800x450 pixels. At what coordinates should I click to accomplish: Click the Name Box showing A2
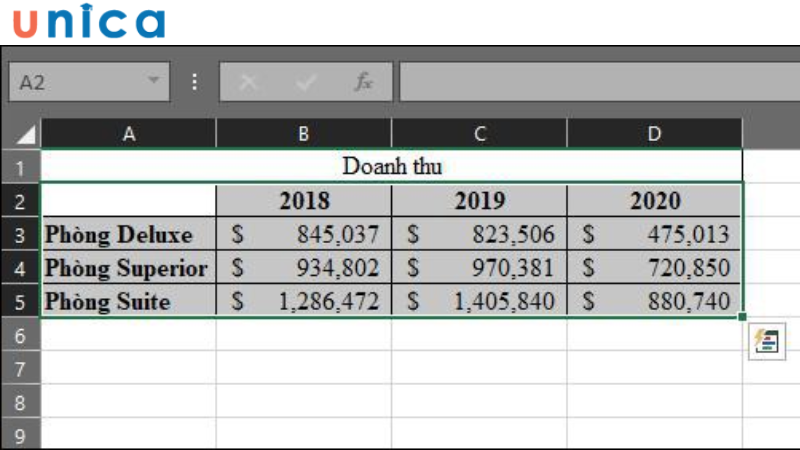[89, 82]
